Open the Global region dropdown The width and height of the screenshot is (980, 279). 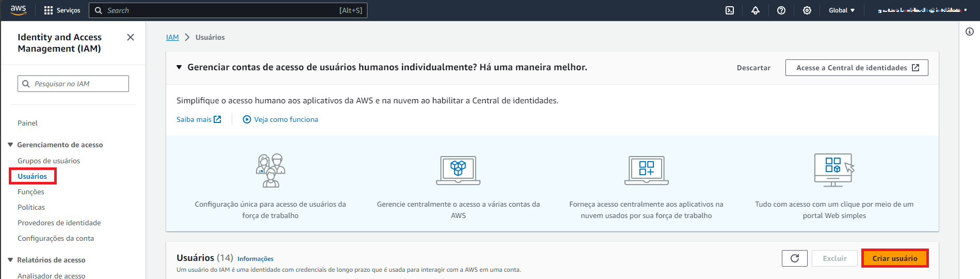[842, 10]
